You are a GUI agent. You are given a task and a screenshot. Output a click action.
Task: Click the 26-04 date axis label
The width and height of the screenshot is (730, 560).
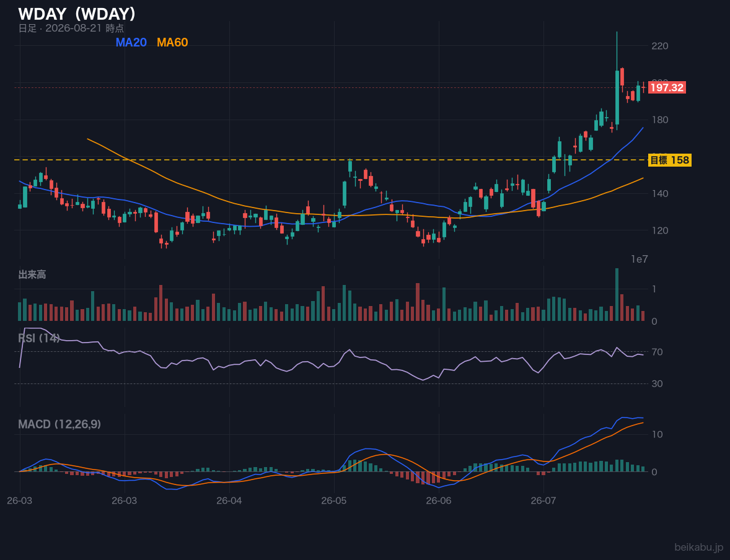pyautogui.click(x=229, y=501)
